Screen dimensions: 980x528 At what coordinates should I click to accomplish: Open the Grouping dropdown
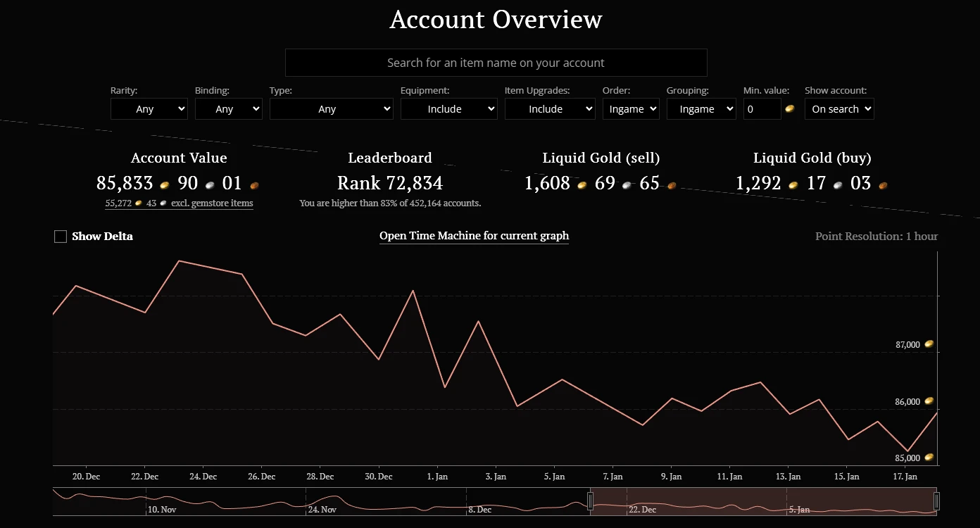[x=701, y=109]
